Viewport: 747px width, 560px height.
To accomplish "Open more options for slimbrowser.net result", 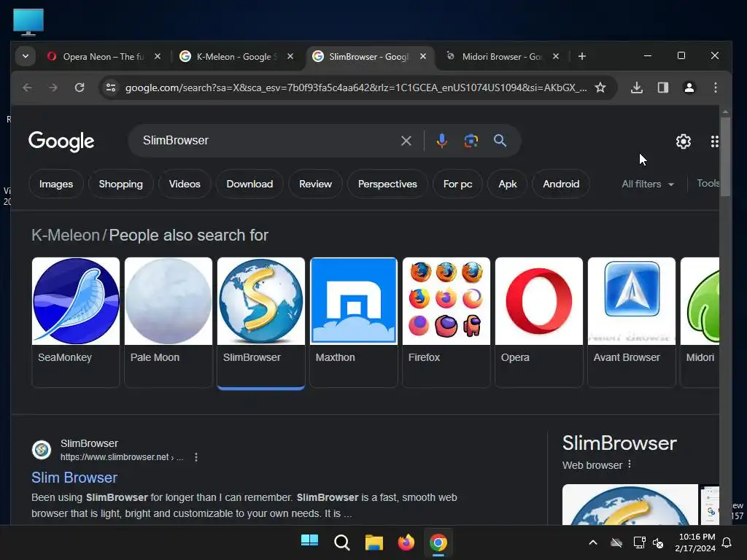I will tap(196, 457).
